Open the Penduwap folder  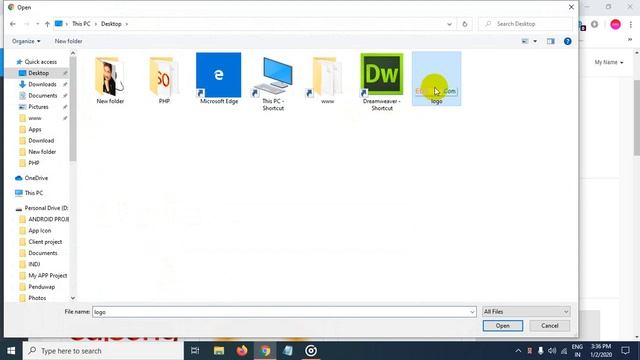(x=41, y=287)
